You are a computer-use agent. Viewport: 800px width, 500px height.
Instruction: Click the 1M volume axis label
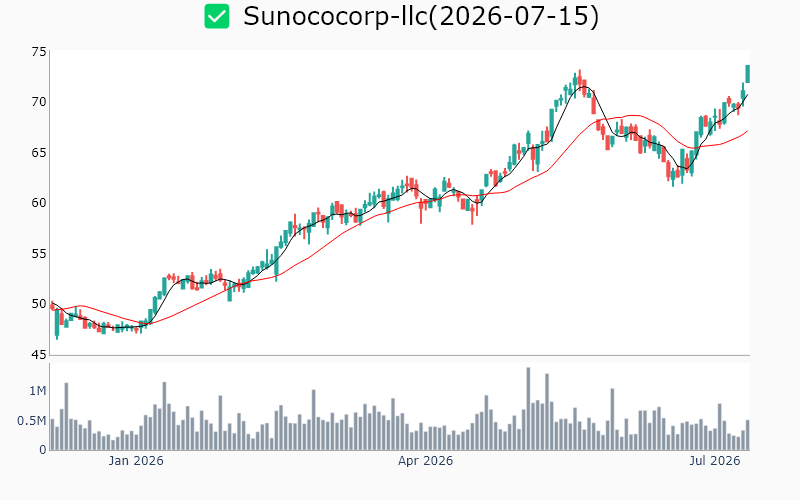[x=38, y=391]
